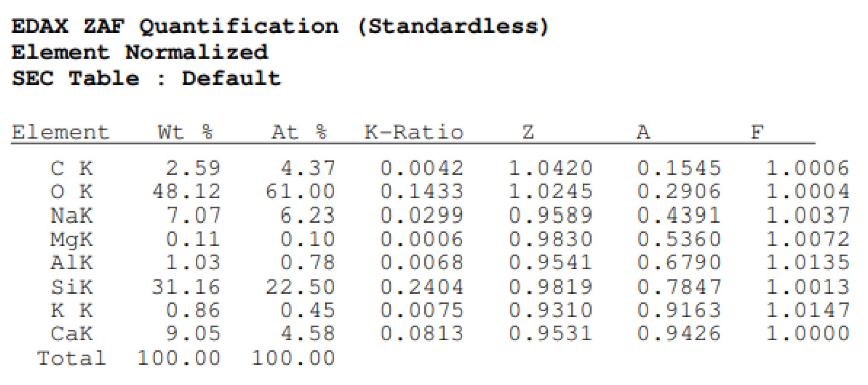868x385 pixels.
Task: Select the O K element row label
Action: (71, 192)
